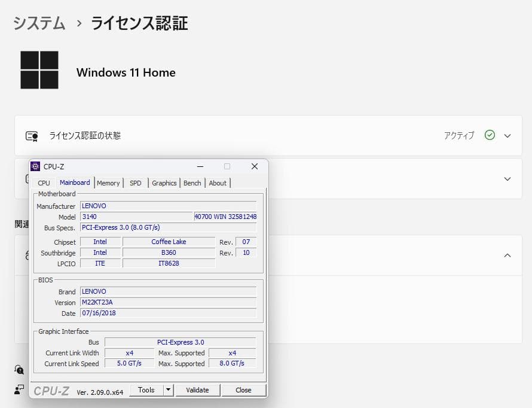The height and width of the screenshot is (408, 532).
Task: Select the BIOS Version field M22KT23A
Action: click(x=168, y=302)
